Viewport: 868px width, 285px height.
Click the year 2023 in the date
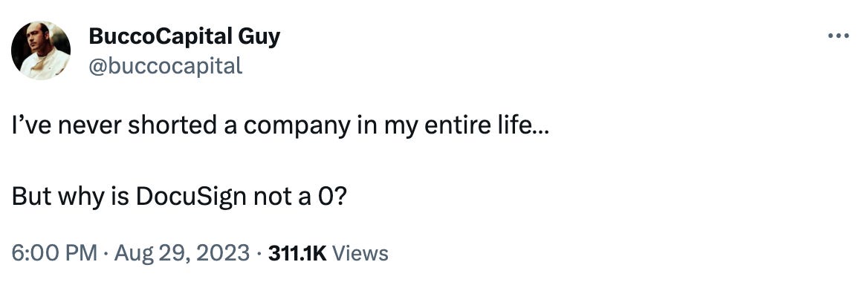221,254
